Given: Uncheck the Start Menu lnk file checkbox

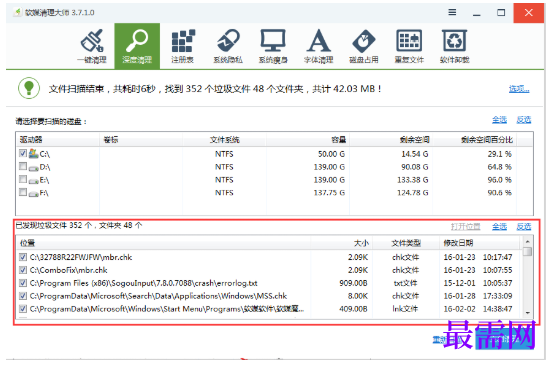Looking at the screenshot, I should 23,309.
